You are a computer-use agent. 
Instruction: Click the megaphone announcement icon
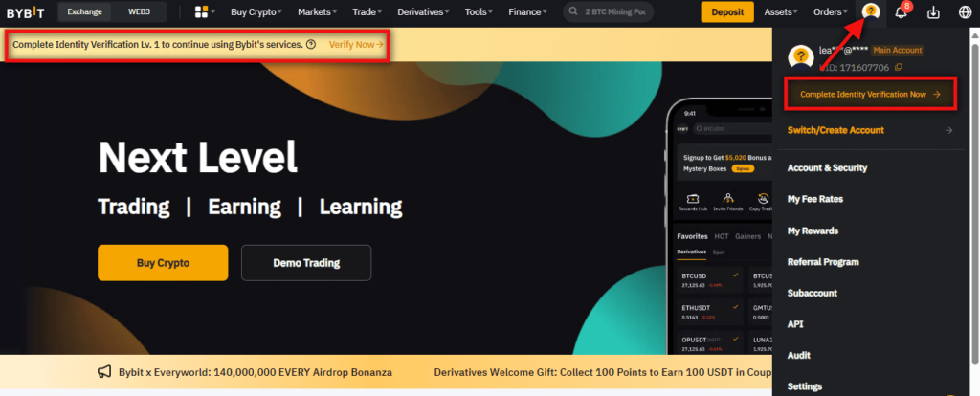tap(104, 372)
